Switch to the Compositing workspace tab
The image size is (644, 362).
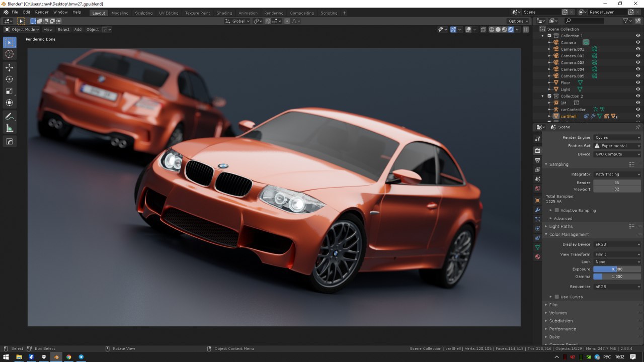[x=302, y=13]
